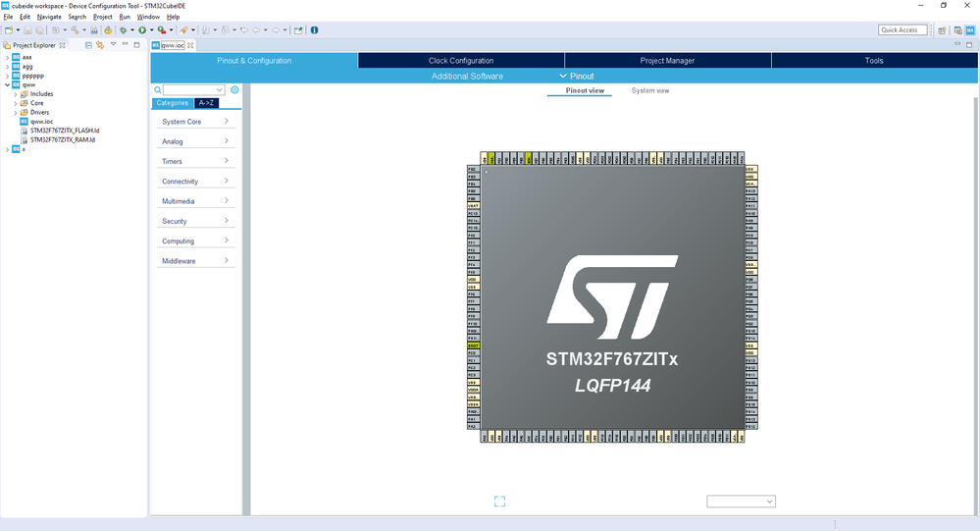Click the search magnifier icon in categories panel
Screen dimensions: 980x531
tap(158, 90)
